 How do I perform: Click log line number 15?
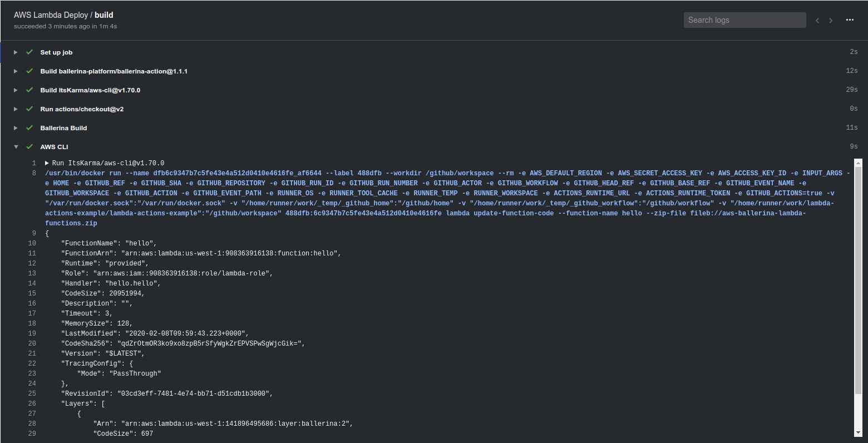(x=32, y=293)
